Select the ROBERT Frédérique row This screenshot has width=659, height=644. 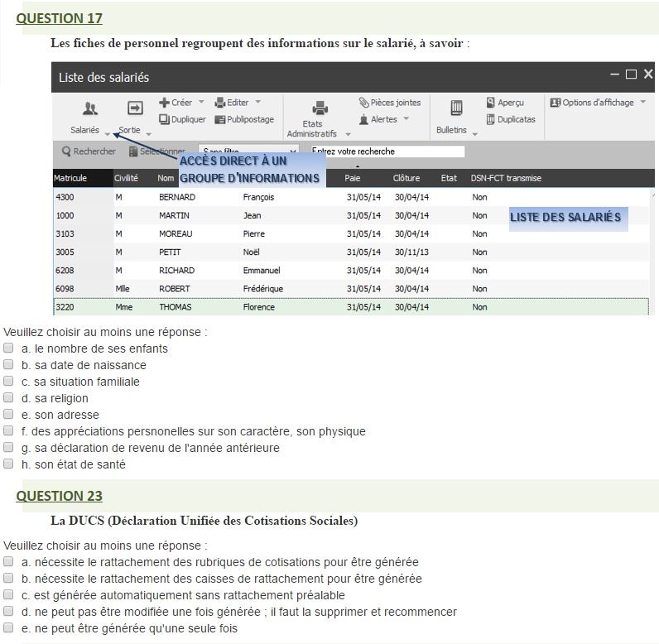click(351, 289)
